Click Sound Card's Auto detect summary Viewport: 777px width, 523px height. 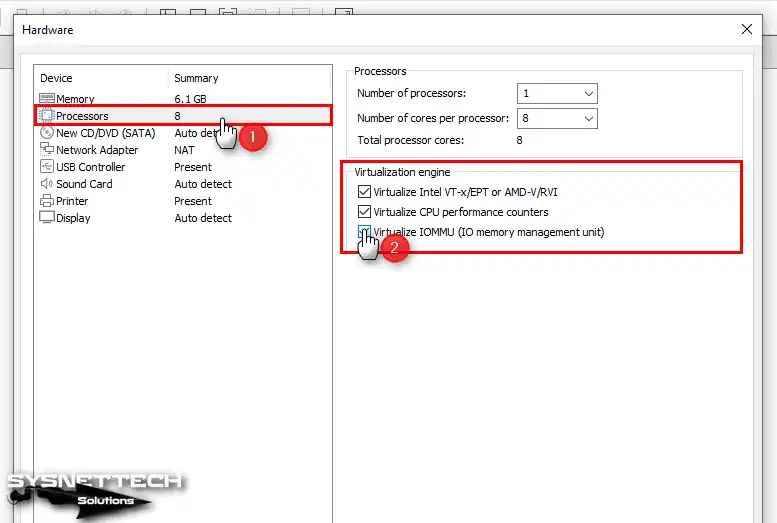203,184
